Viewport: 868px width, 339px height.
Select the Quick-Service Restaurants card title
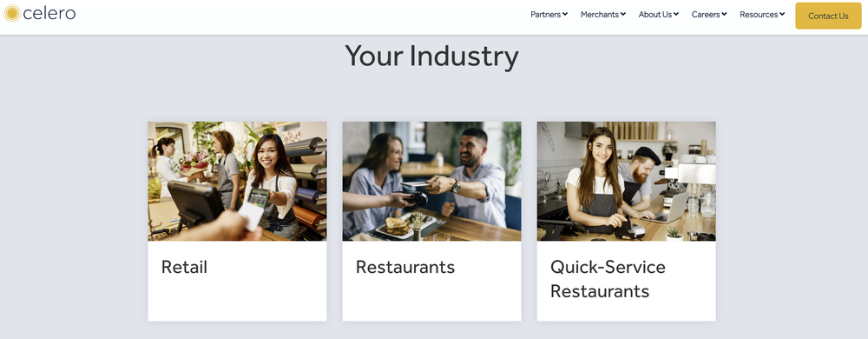(608, 279)
